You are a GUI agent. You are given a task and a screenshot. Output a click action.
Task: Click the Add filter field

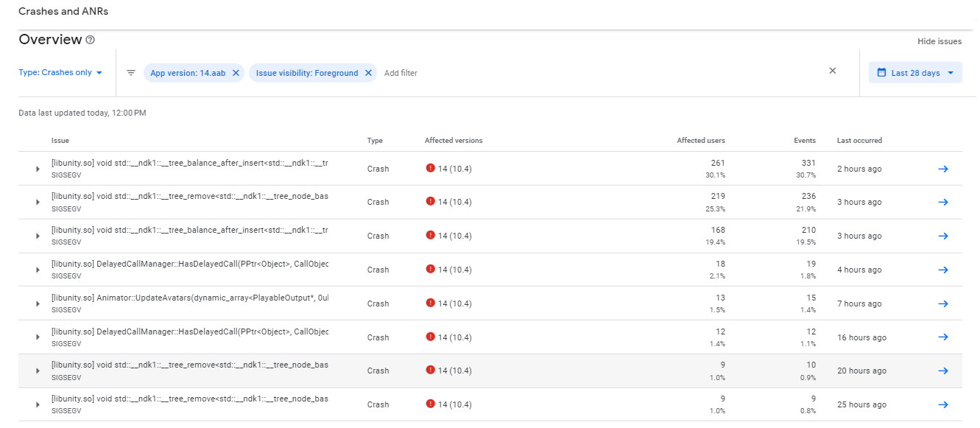click(401, 72)
